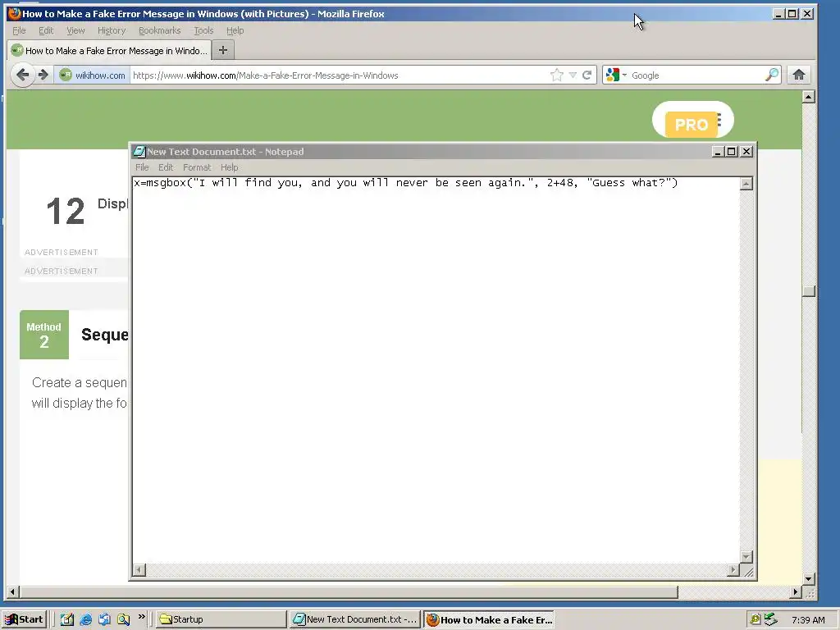Open Firefox Bookmarks menu
The image size is (840, 630).
[160, 30]
